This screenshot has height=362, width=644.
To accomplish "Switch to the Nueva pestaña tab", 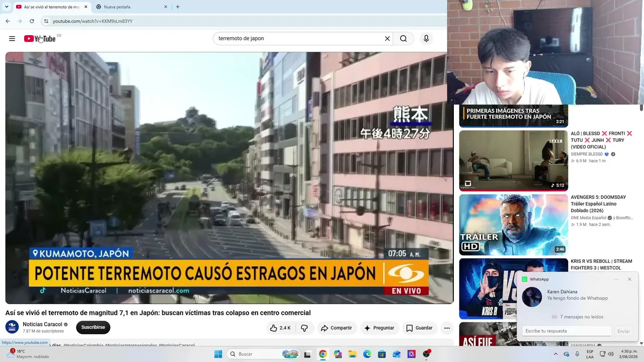I will tap(132, 7).
